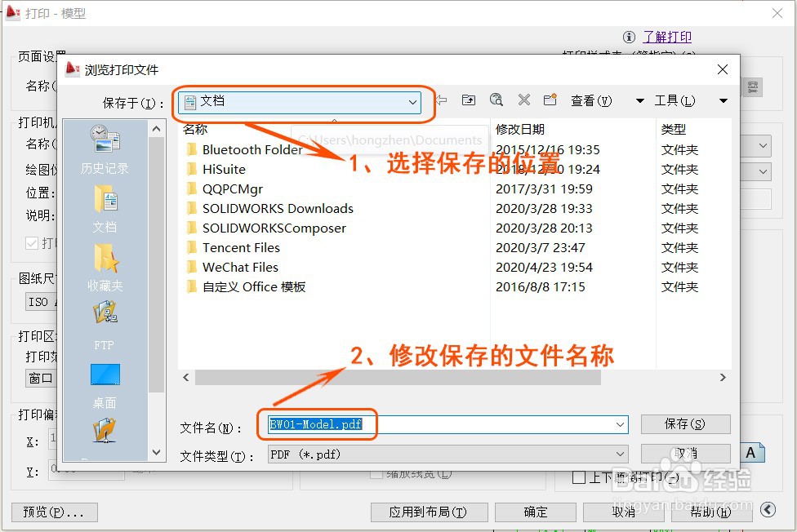Click the create new folder icon
This screenshot has width=797, height=532.
(550, 100)
